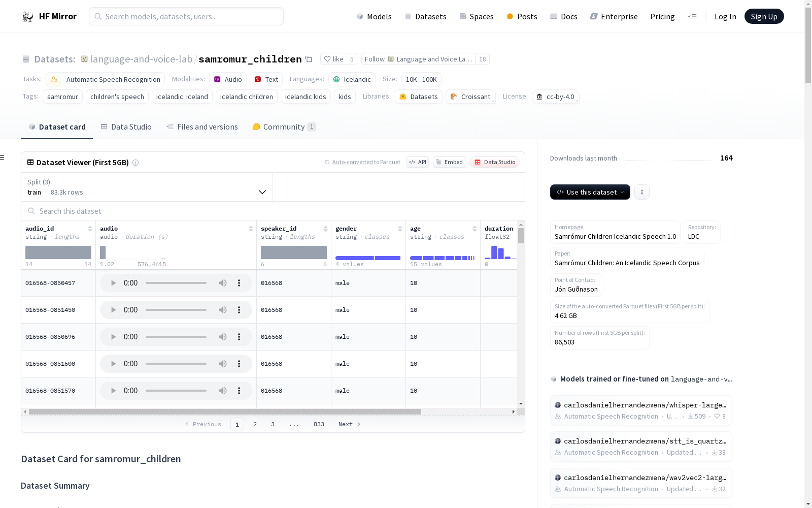Image resolution: width=812 pixels, height=508 pixels.
Task: Focus the top search models field
Action: (x=186, y=16)
